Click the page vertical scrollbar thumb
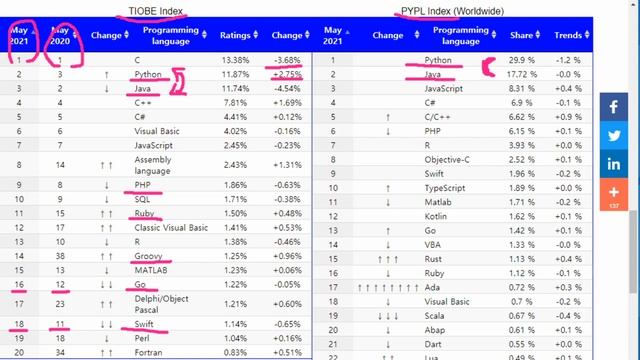The height and width of the screenshot is (360, 640). [x=634, y=252]
